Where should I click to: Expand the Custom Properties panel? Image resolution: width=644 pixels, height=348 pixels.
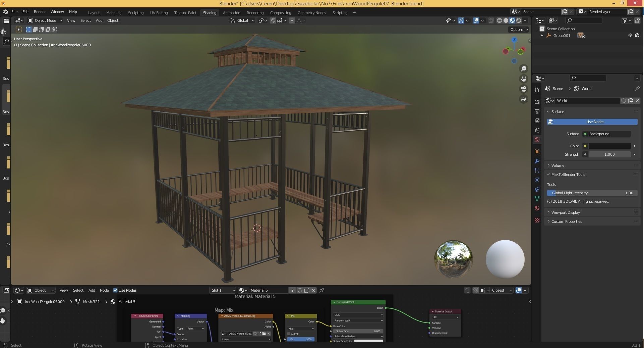[567, 221]
